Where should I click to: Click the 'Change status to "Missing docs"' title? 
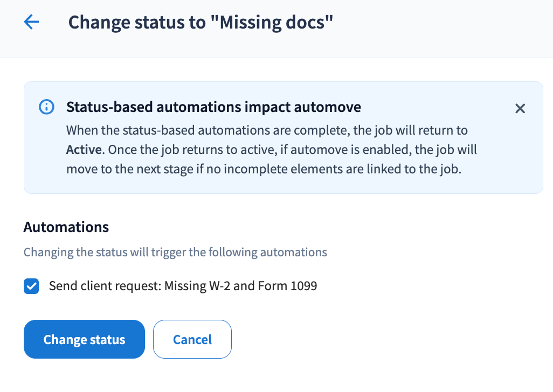201,22
